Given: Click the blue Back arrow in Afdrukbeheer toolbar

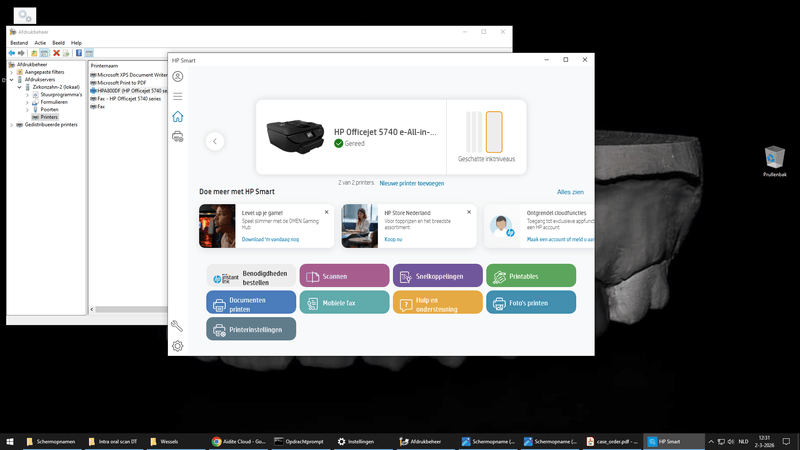Looking at the screenshot, I should coord(11,53).
